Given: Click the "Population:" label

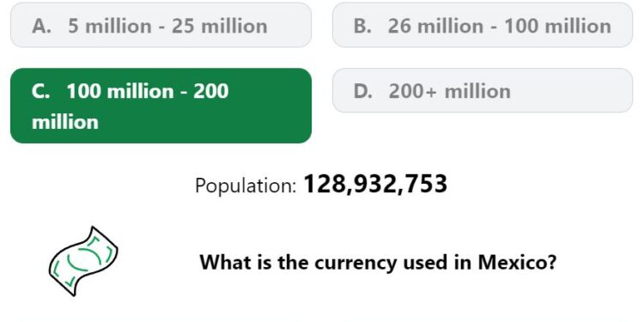Looking at the screenshot, I should click(x=246, y=185).
